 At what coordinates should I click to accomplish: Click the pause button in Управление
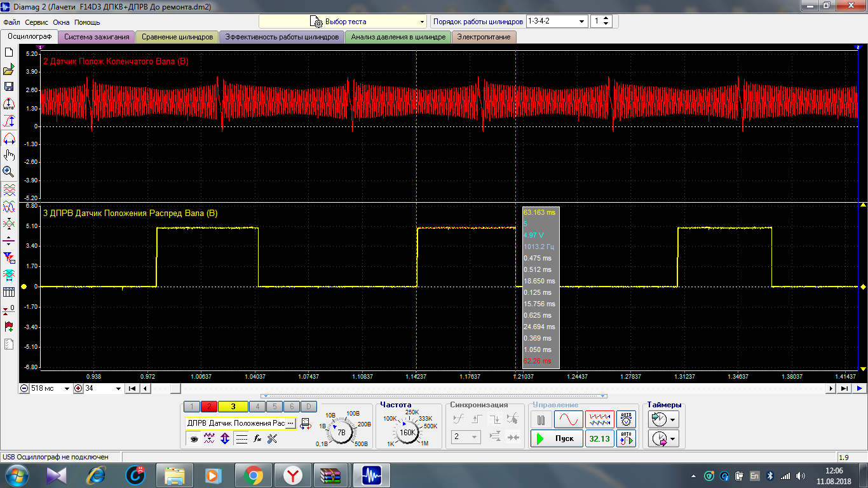[x=541, y=420]
